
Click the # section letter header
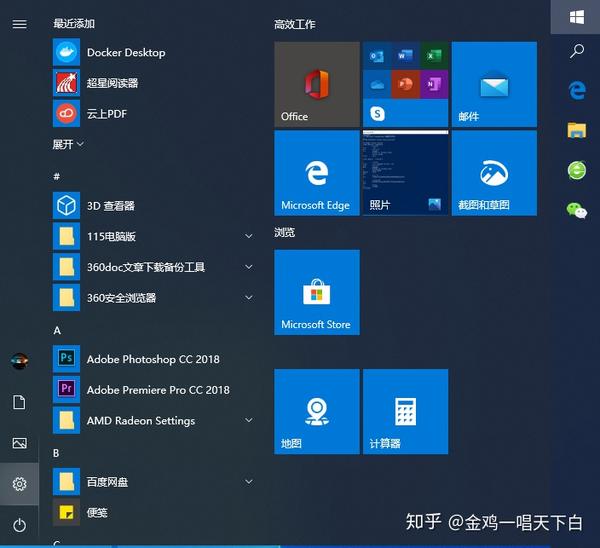point(57,176)
